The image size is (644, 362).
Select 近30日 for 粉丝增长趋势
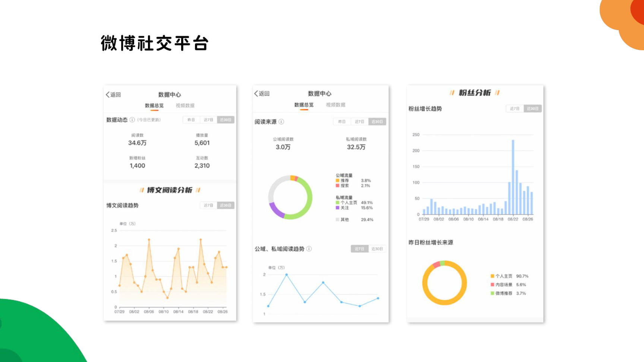click(x=533, y=109)
